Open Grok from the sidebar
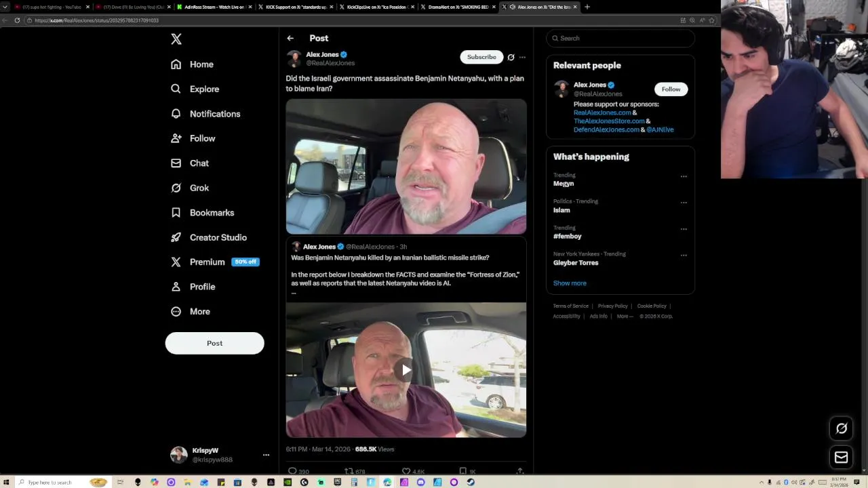 [x=190, y=188]
